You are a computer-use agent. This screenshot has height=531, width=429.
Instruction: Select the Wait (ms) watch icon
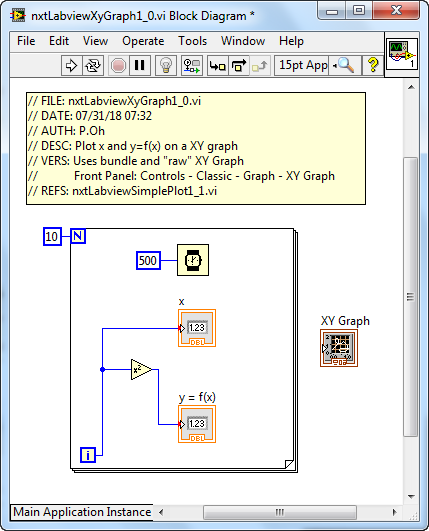coord(193,260)
